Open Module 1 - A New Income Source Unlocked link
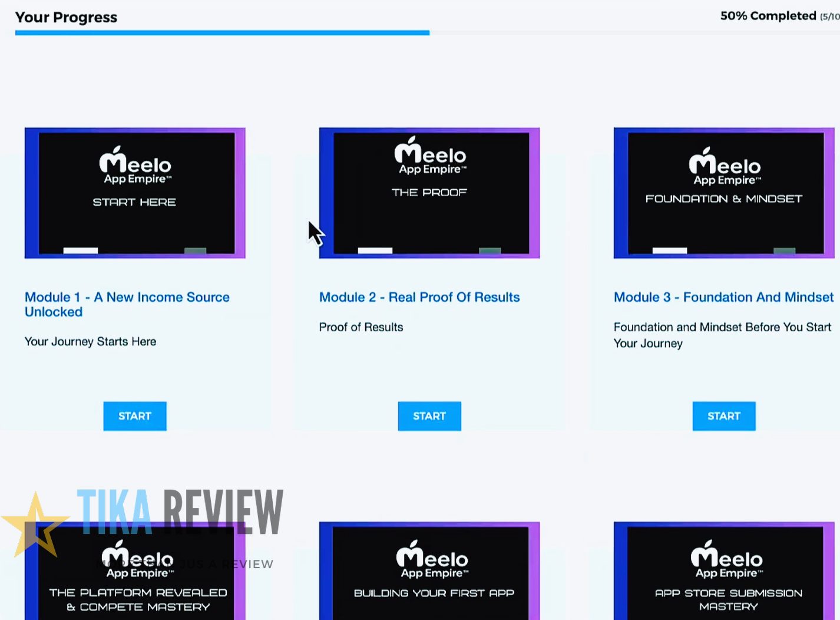This screenshot has height=620, width=840. 127,305
